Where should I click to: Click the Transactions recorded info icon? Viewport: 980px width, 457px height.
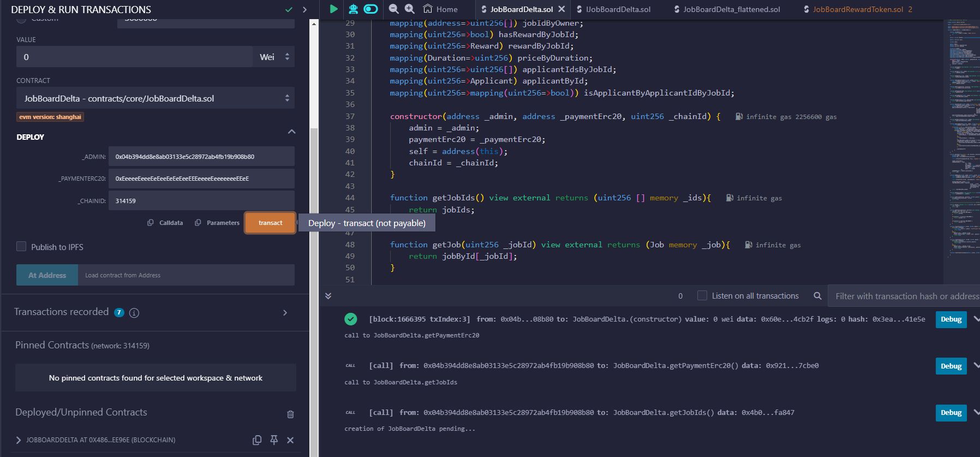coord(134,313)
